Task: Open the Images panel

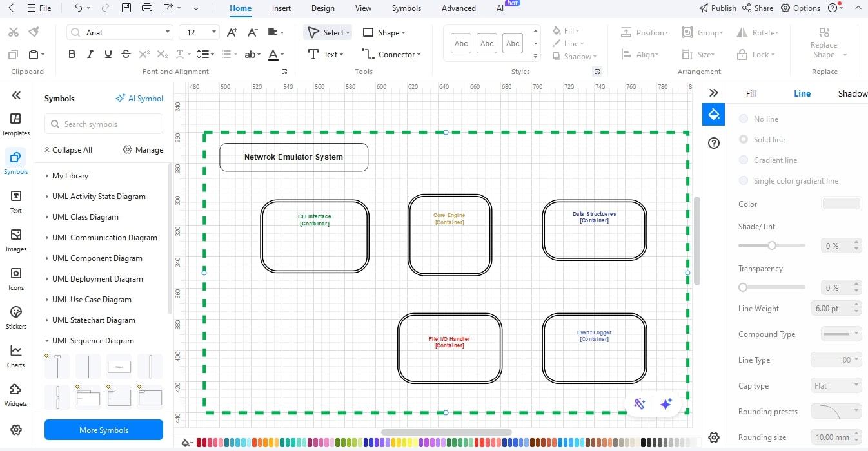Action: coord(15,238)
